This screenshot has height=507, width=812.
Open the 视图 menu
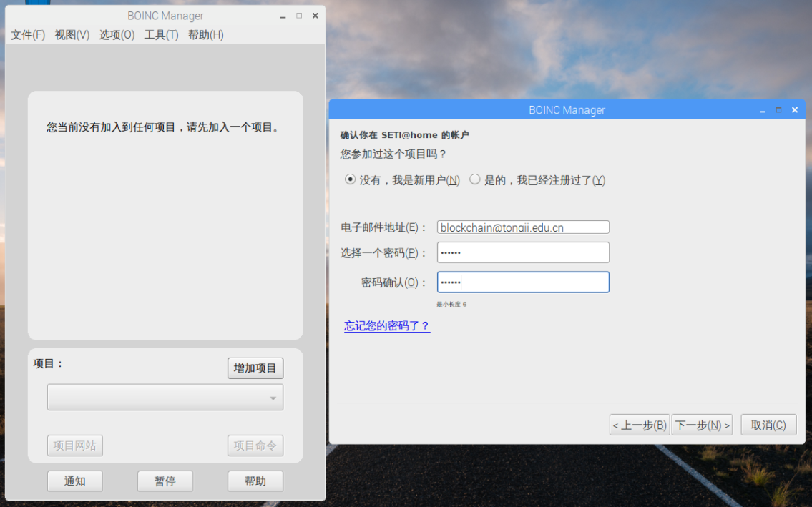[x=71, y=34]
